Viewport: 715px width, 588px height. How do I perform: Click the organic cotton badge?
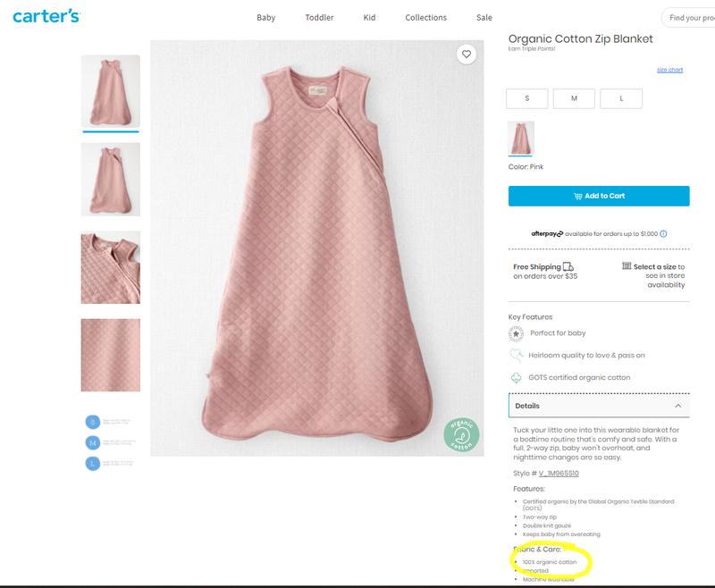tap(462, 434)
